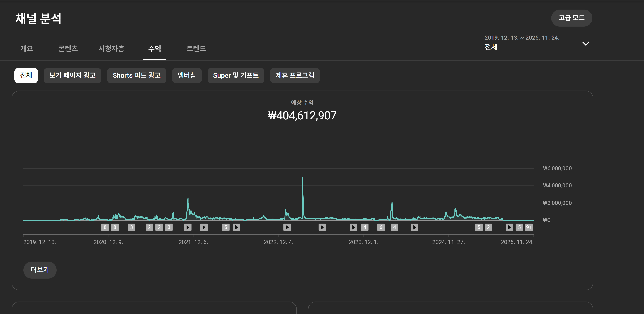The width and height of the screenshot is (644, 314).
Task: Select the 멤버십 filter chip
Action: coord(187,75)
